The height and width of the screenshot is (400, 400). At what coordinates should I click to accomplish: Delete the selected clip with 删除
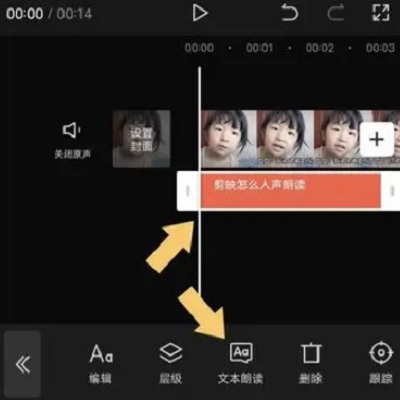tap(311, 364)
